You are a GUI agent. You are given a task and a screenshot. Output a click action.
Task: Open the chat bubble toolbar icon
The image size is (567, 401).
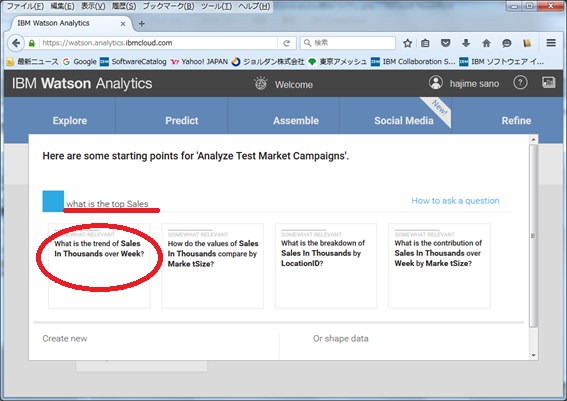tap(507, 43)
